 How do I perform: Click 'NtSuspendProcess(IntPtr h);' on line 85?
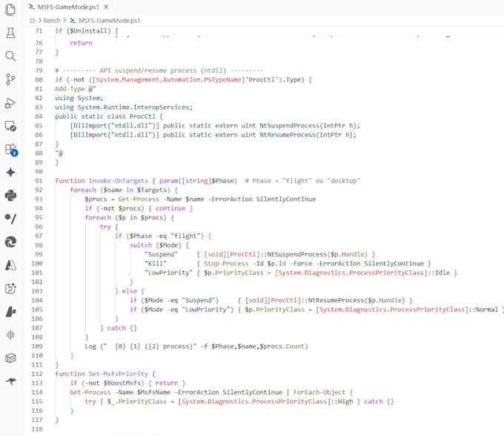[310, 126]
